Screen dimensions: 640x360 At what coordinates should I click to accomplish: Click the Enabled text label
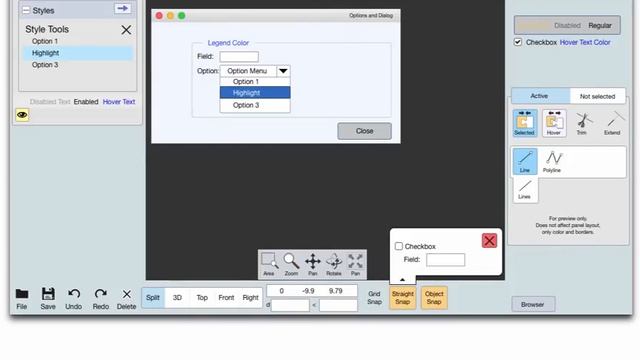click(x=86, y=102)
